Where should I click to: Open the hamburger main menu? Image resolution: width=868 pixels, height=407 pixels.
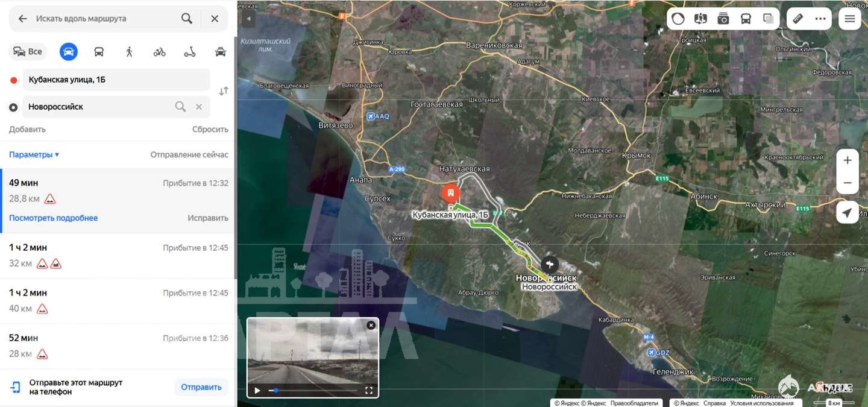850,19
